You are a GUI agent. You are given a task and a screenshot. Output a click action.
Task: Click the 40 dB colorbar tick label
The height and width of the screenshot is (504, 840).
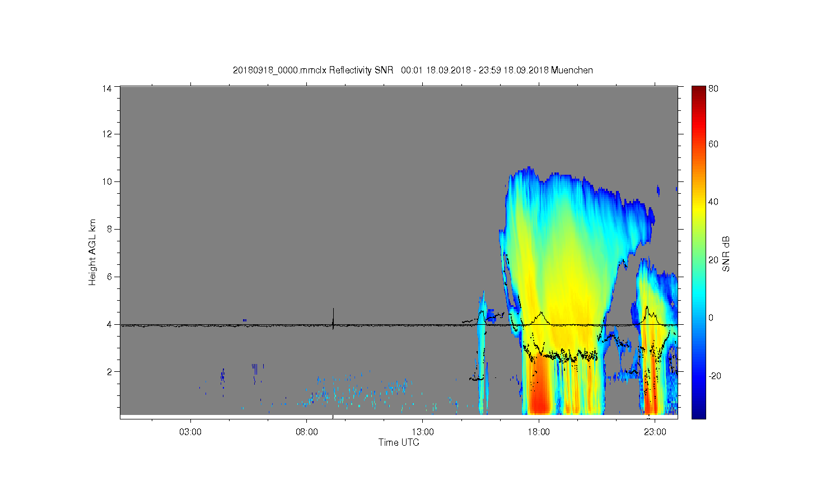tap(713, 202)
